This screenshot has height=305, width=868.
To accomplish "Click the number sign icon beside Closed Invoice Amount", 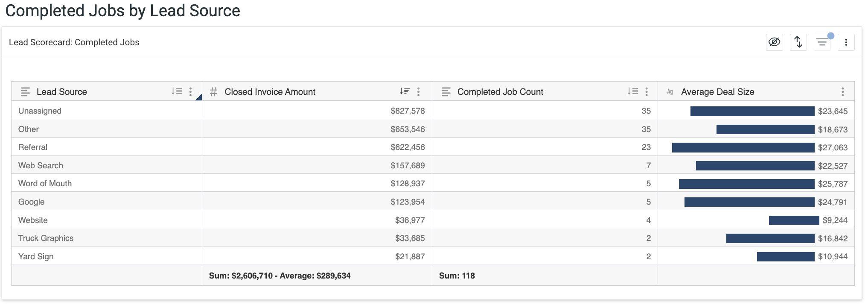I will [213, 92].
